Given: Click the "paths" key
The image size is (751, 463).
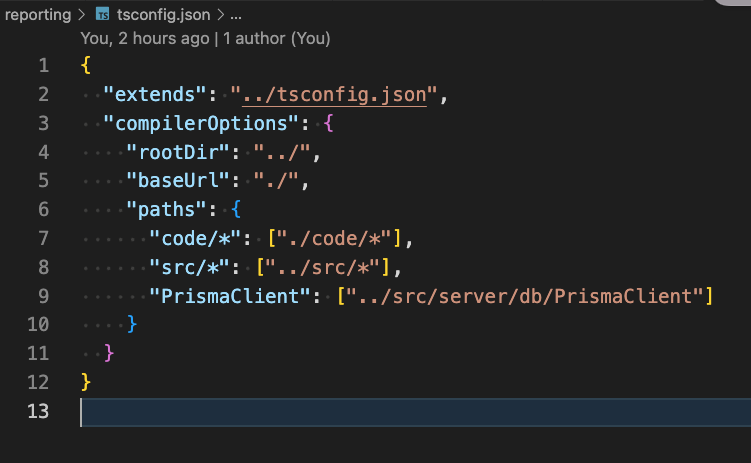Looking at the screenshot, I should (x=166, y=209).
